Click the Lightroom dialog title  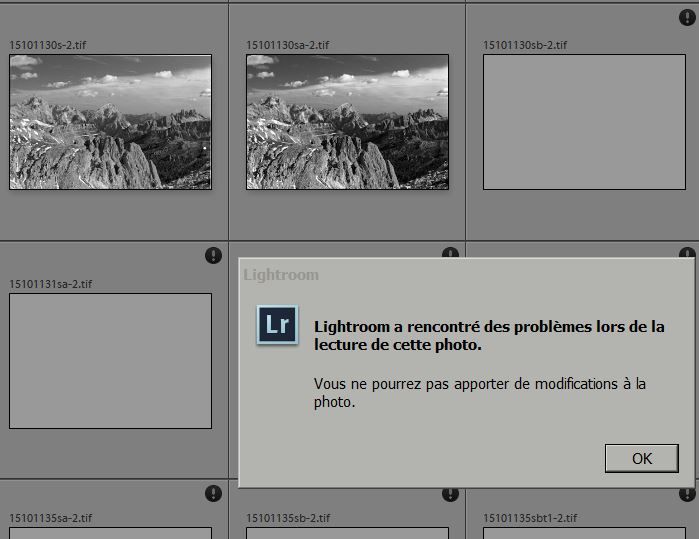point(281,275)
